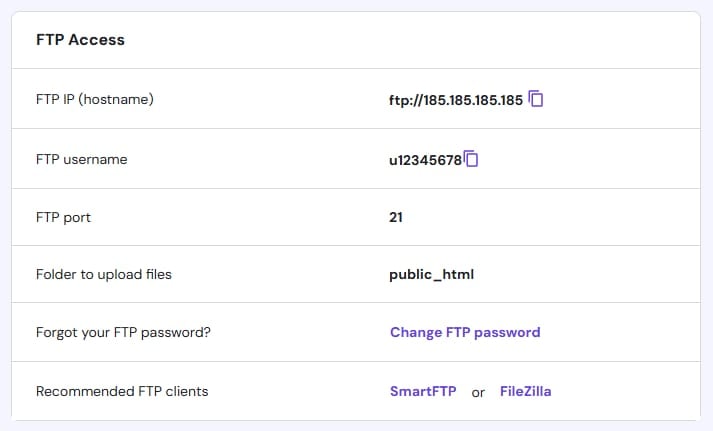Click the 'FTP port' label

(63, 217)
